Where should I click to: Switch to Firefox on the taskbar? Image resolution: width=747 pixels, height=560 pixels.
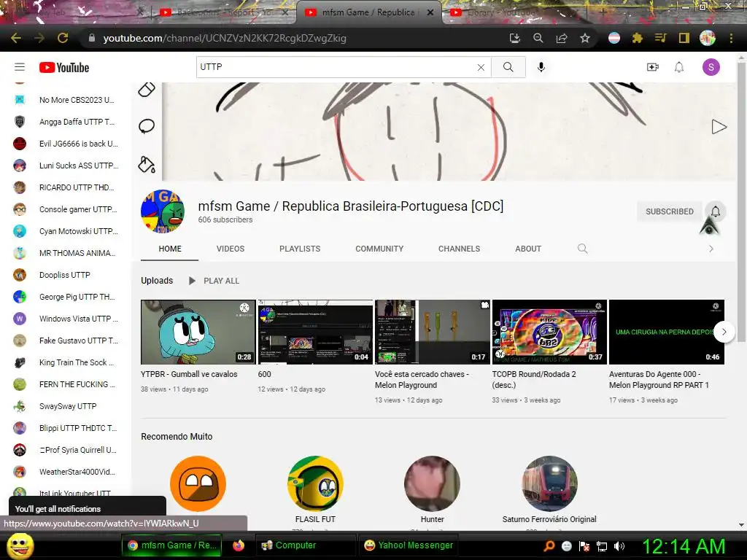(239, 545)
